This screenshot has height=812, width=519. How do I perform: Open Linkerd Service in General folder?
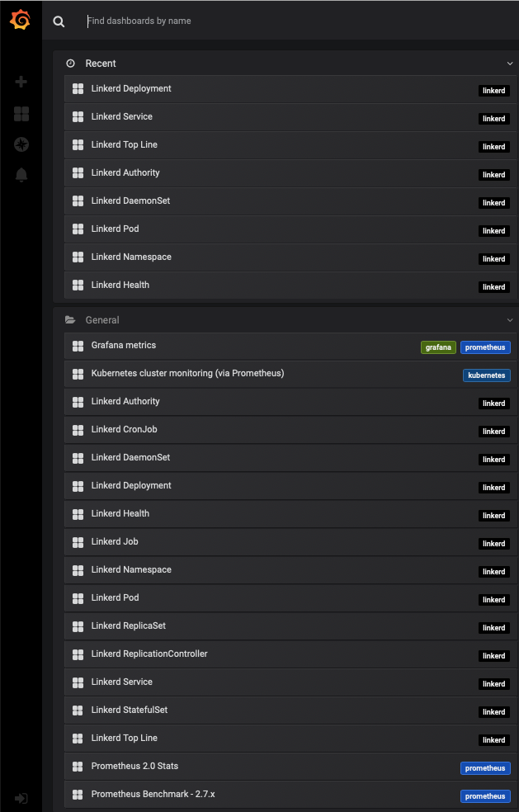[x=290, y=682]
